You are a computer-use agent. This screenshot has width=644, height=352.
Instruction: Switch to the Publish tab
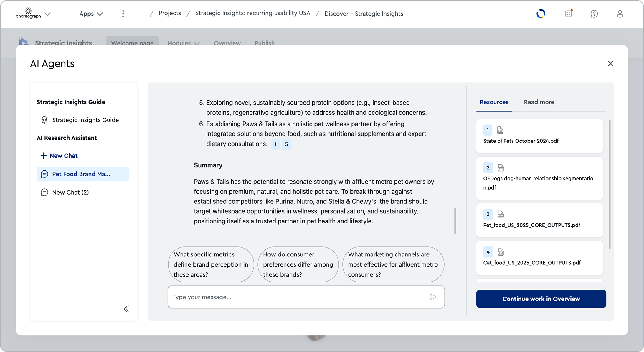pyautogui.click(x=265, y=43)
